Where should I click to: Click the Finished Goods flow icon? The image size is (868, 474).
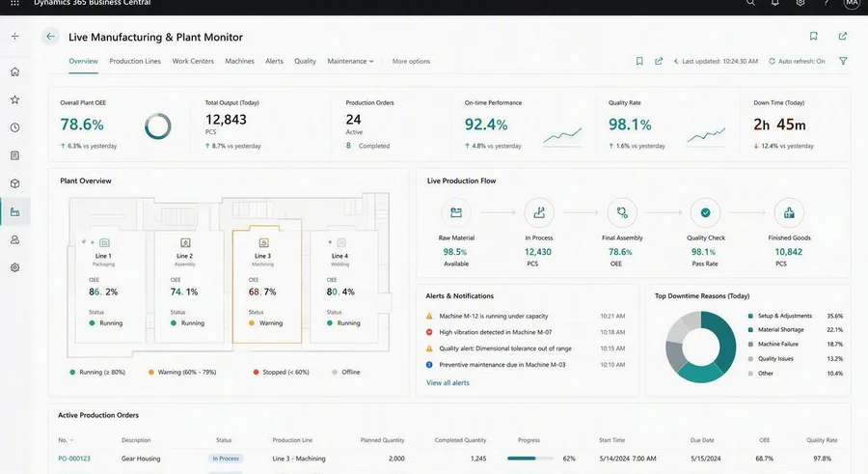789,212
